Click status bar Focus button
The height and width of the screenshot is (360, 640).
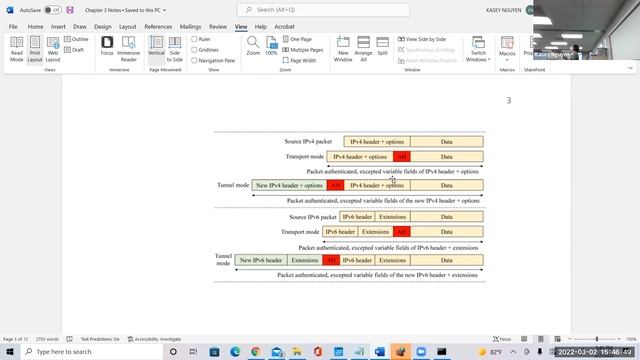[502, 339]
